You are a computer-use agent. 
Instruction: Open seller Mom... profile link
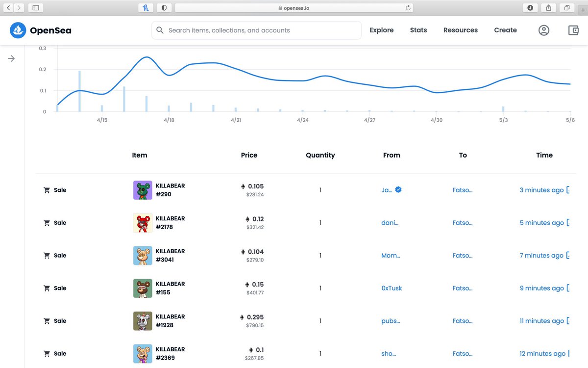pyautogui.click(x=391, y=256)
